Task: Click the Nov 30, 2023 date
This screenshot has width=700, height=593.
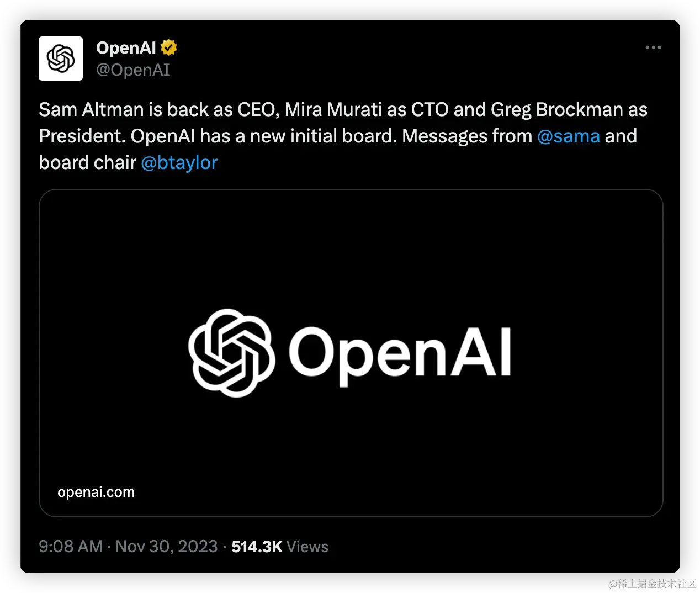Action: coord(166,546)
